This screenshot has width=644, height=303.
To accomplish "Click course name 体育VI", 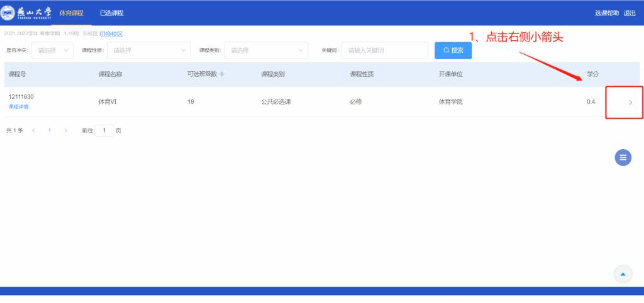I will click(108, 102).
